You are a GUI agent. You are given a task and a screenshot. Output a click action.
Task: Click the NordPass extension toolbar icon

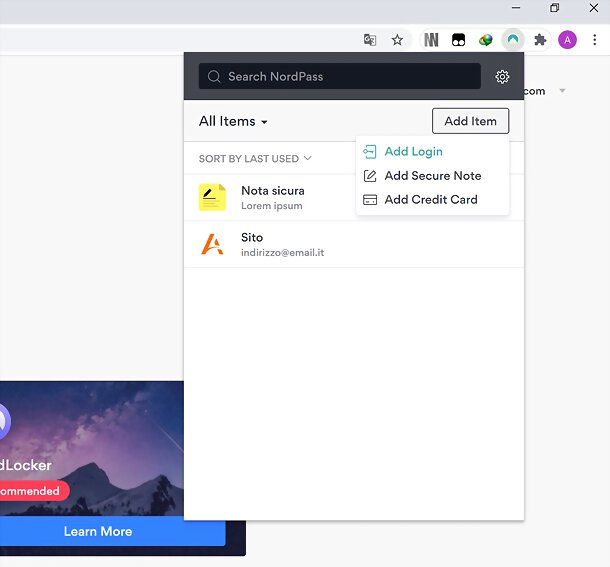pyautogui.click(x=513, y=40)
